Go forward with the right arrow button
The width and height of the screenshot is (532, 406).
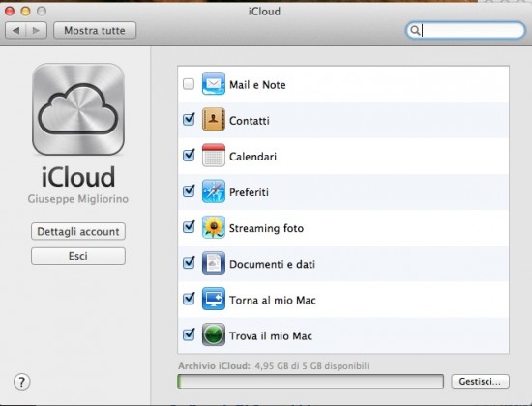click(37, 31)
